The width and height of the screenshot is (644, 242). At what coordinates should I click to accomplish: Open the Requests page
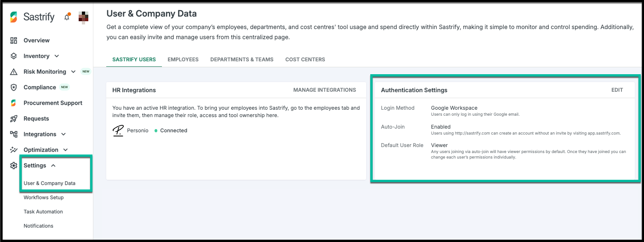click(36, 119)
